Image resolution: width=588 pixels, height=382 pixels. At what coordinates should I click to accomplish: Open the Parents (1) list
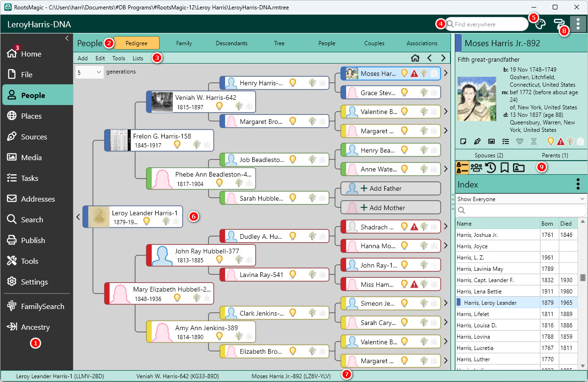555,155
